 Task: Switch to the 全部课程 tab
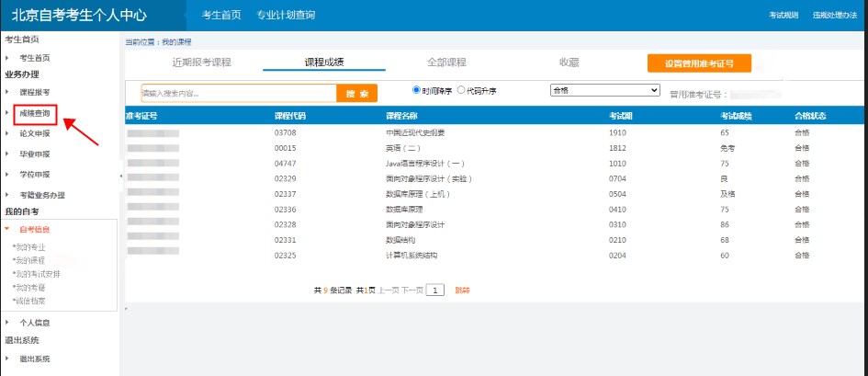(x=446, y=63)
